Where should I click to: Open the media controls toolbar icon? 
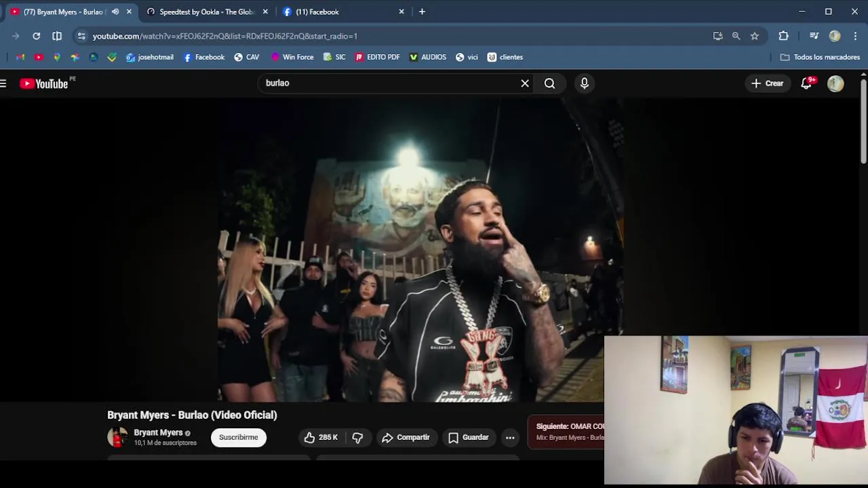click(x=814, y=36)
